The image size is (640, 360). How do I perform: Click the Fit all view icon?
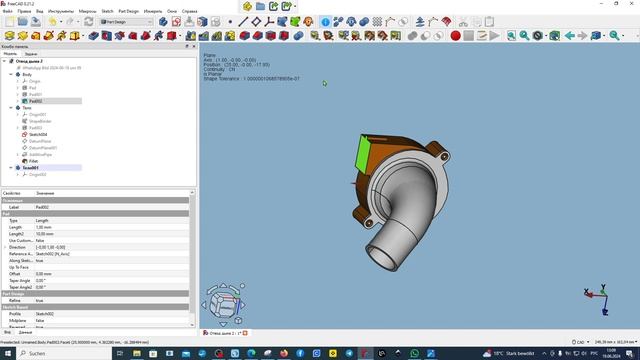[511, 36]
